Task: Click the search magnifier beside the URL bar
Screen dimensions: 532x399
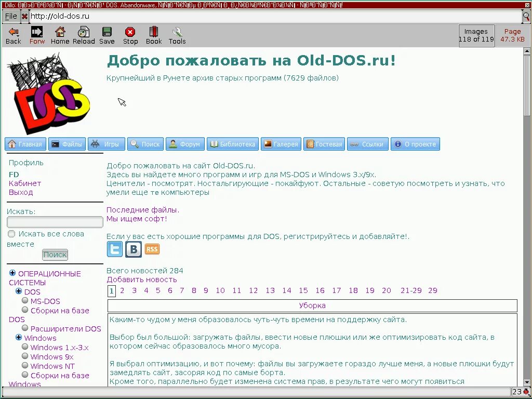Action: click(526, 16)
